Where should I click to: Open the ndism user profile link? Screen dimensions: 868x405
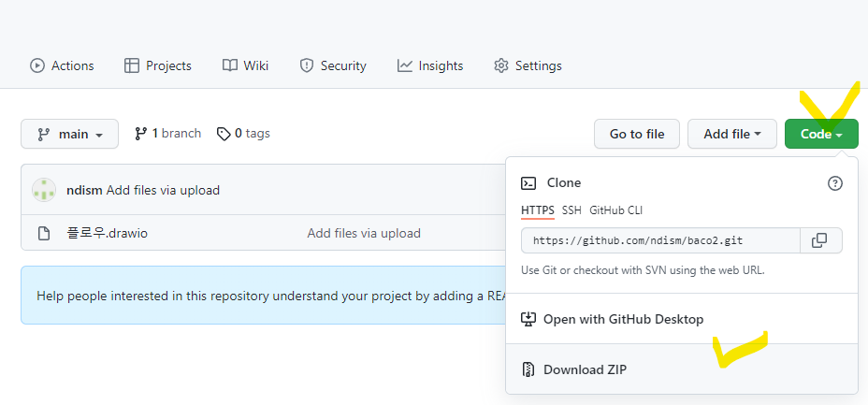tap(84, 190)
